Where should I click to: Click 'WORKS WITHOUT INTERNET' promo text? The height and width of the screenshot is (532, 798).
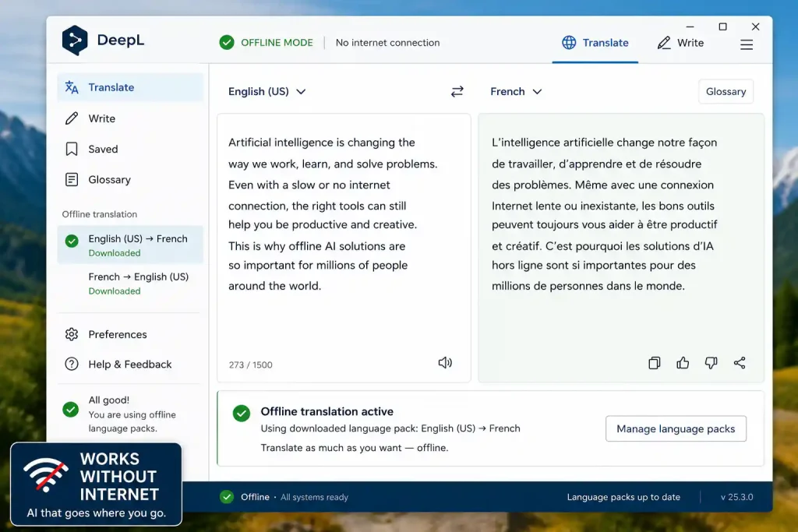(x=119, y=477)
